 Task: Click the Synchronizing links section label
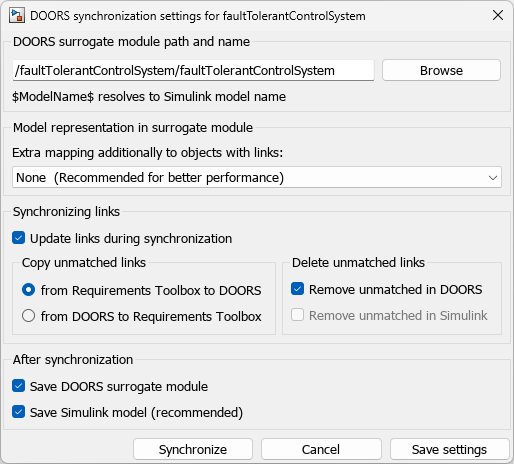pos(66,212)
